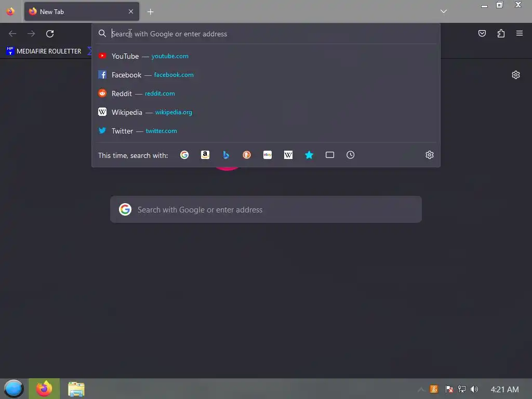Open Action Center flag in tray
Screen dimensions: 532x399
[x=449, y=389]
